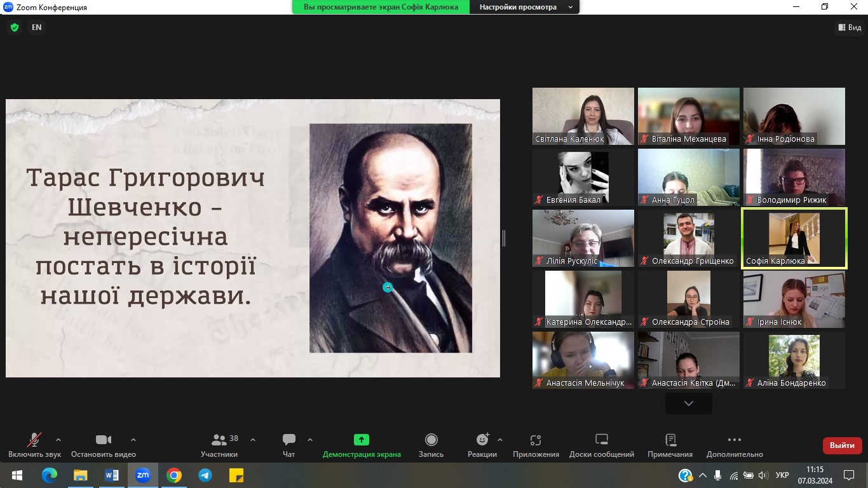
Task: Click the green Share Screen icon
Action: point(362,440)
